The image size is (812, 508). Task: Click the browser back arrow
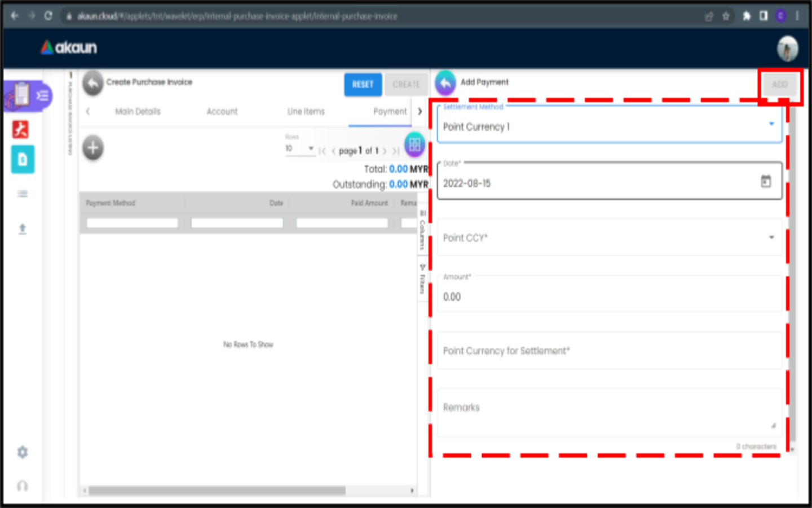click(x=15, y=16)
